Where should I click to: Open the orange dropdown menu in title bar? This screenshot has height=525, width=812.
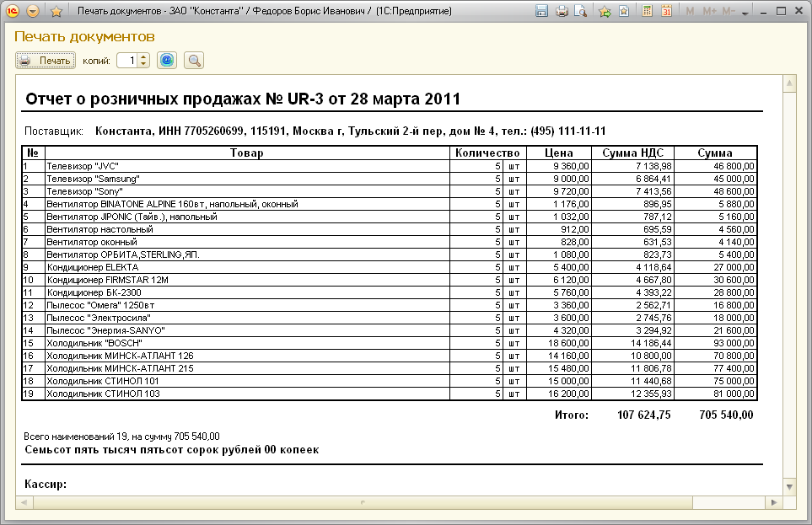pyautogui.click(x=33, y=11)
